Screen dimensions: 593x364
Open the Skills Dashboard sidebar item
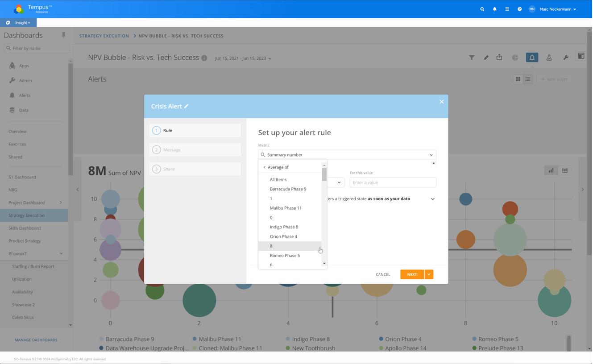25,228
